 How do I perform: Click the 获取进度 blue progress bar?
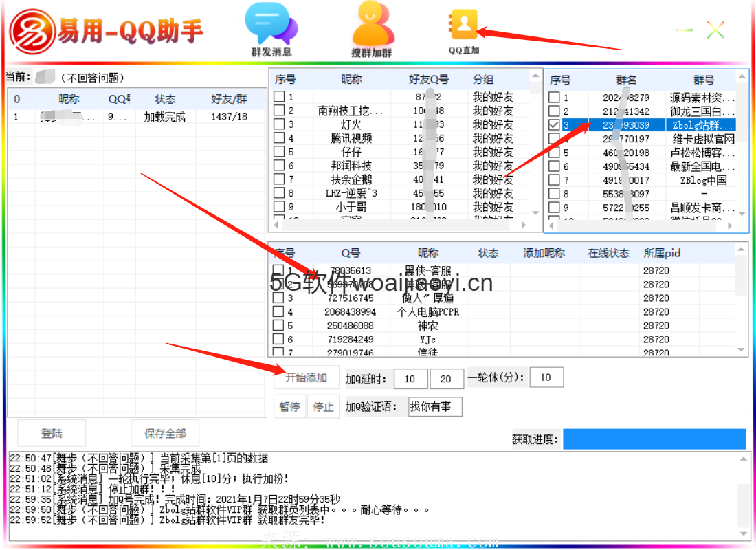tap(655, 439)
